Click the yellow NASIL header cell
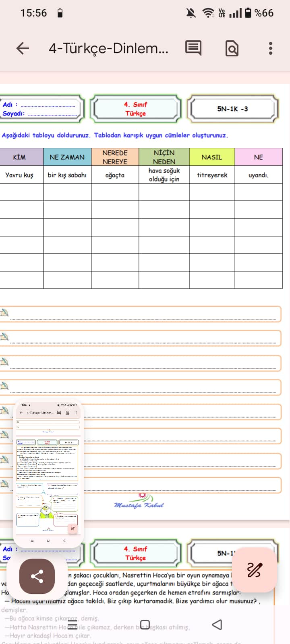 [x=211, y=157]
